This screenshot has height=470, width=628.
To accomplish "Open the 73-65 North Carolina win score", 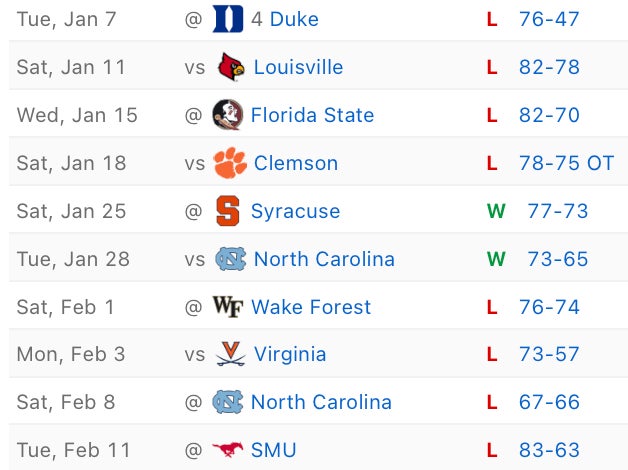I will (557, 259).
